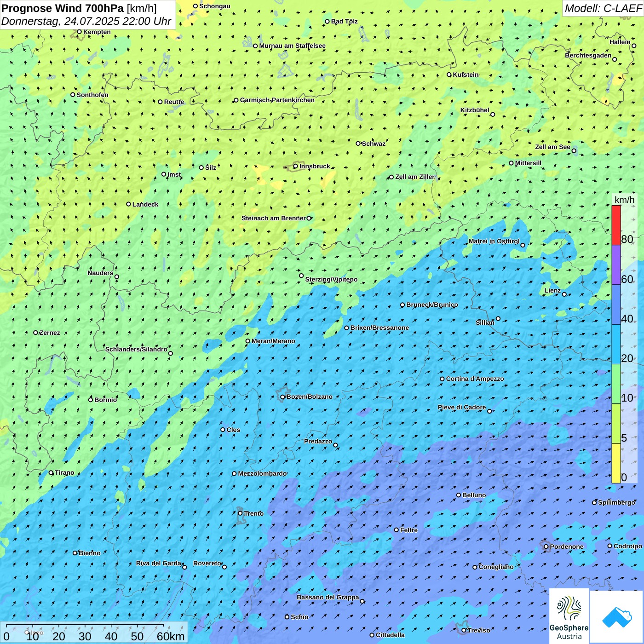The width and height of the screenshot is (644, 644).
Task: Click the Lienz location dot
Action: pyautogui.click(x=564, y=294)
